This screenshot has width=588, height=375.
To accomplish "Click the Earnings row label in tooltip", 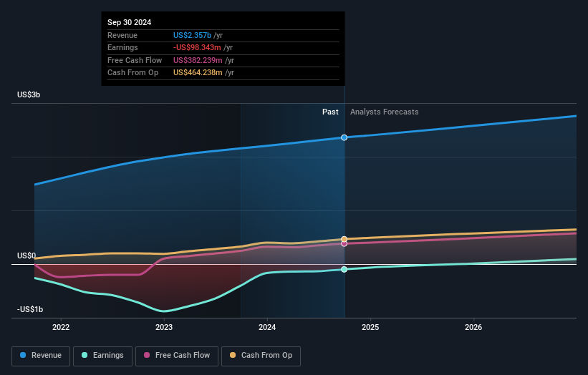I will point(122,47).
